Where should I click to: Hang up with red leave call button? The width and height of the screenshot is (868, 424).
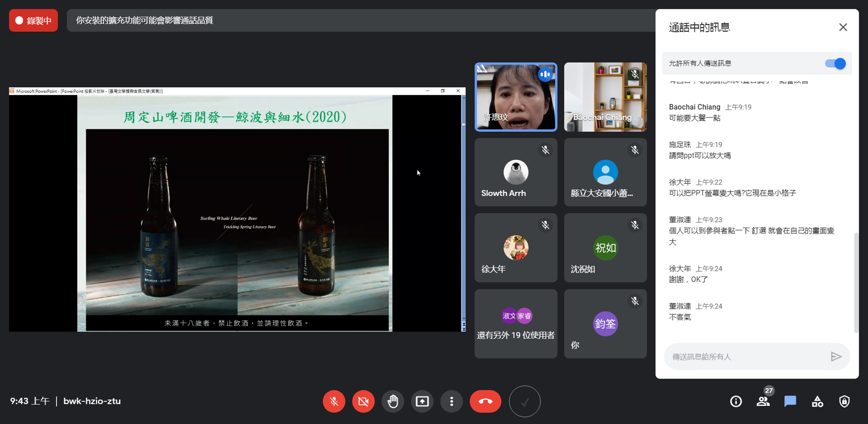click(485, 401)
